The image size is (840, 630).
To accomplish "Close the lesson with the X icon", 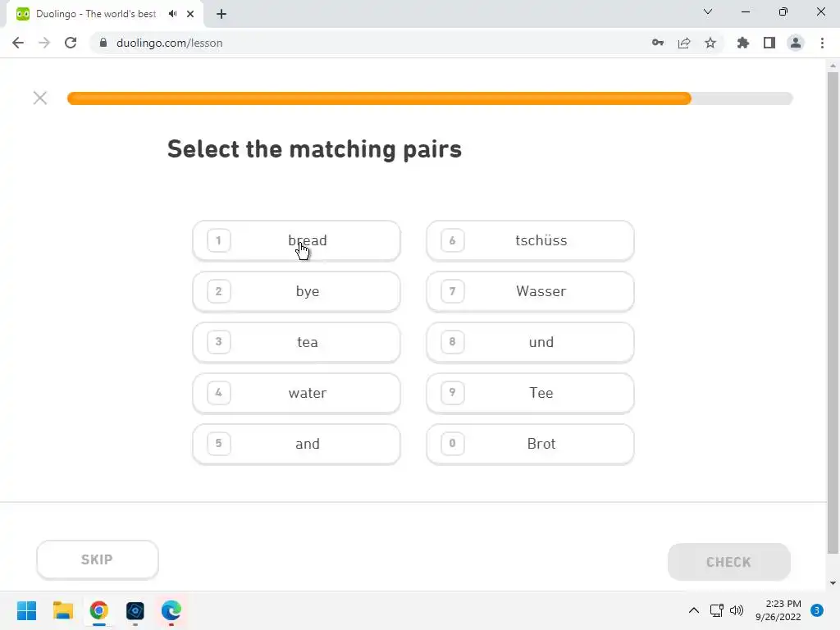I will (x=40, y=98).
